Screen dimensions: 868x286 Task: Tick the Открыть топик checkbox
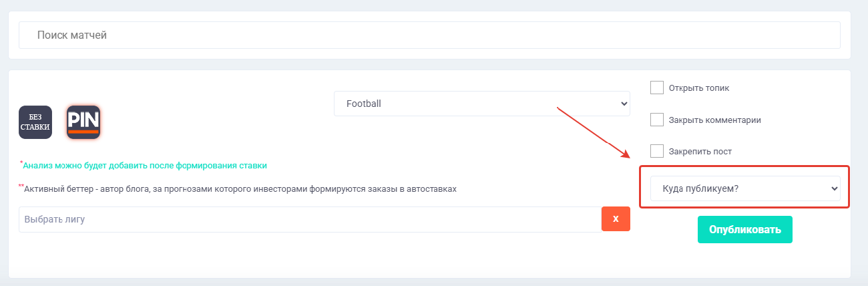657,88
